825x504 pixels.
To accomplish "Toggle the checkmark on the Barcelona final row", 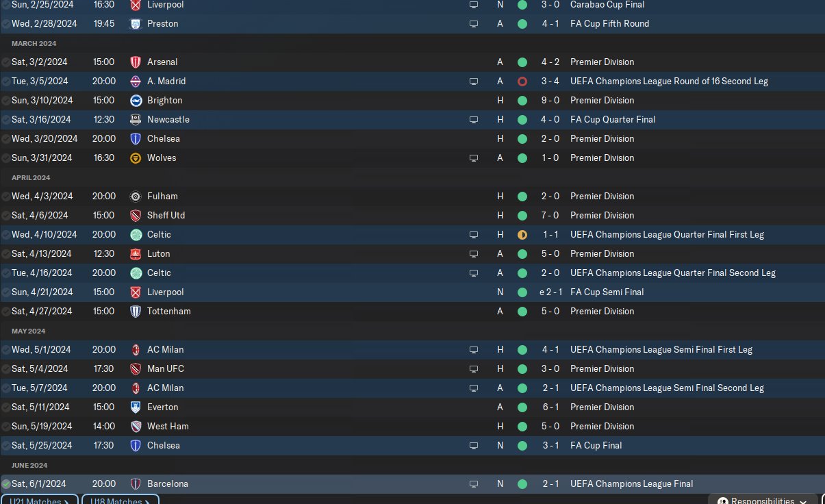I will click(x=6, y=483).
